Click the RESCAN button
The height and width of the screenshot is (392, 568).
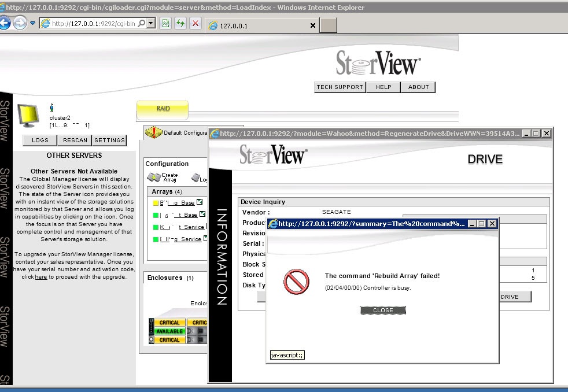(75, 140)
